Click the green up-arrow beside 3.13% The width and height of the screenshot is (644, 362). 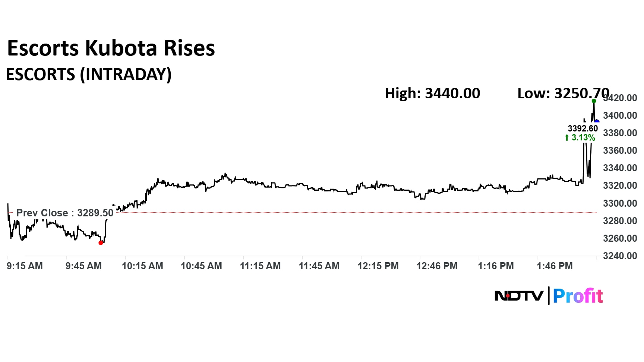[x=567, y=138]
